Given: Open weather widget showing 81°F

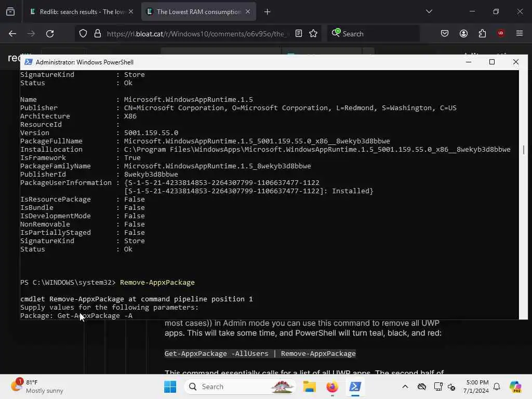Looking at the screenshot, I should point(37,387).
